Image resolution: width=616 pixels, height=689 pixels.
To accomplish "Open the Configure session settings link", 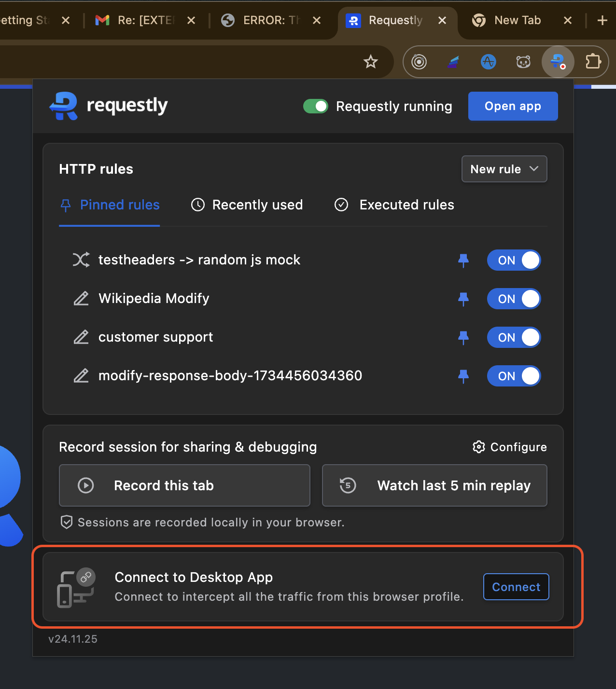I will [x=510, y=447].
